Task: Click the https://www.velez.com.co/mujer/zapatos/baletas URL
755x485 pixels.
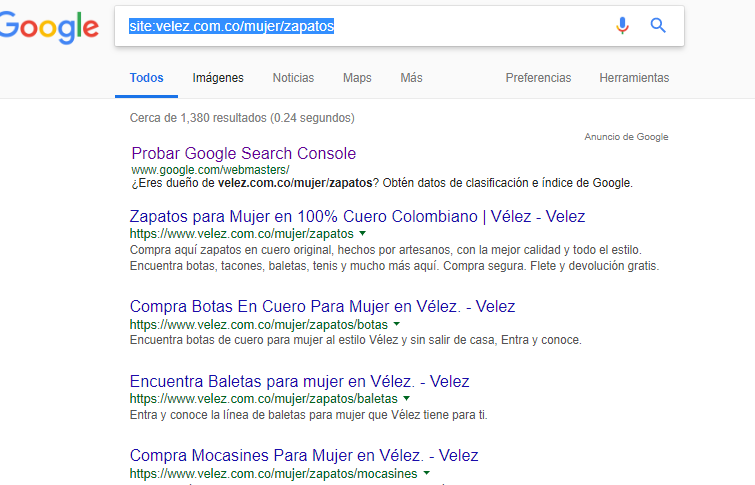Action: click(263, 399)
